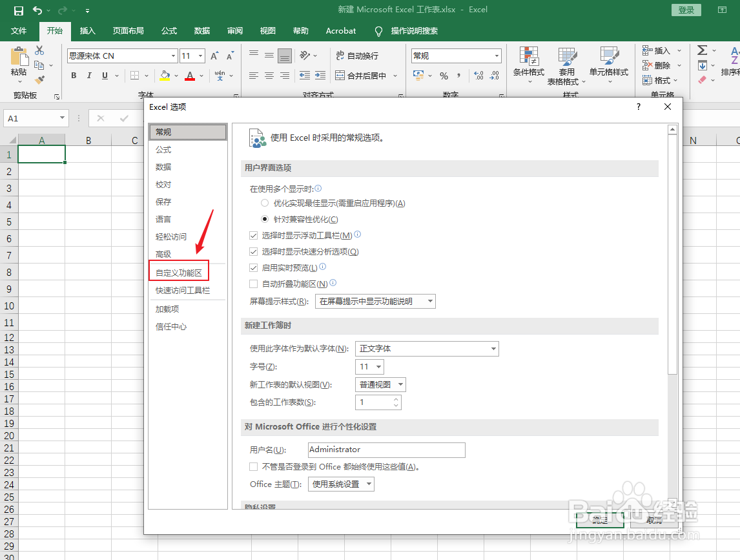Apply percent style format
The height and width of the screenshot is (560, 740).
click(444, 76)
